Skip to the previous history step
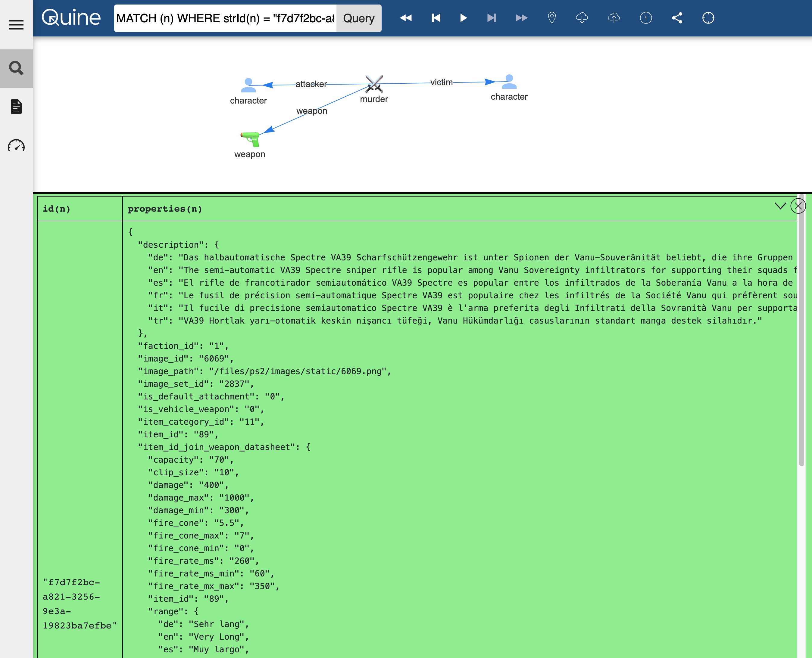 436,18
